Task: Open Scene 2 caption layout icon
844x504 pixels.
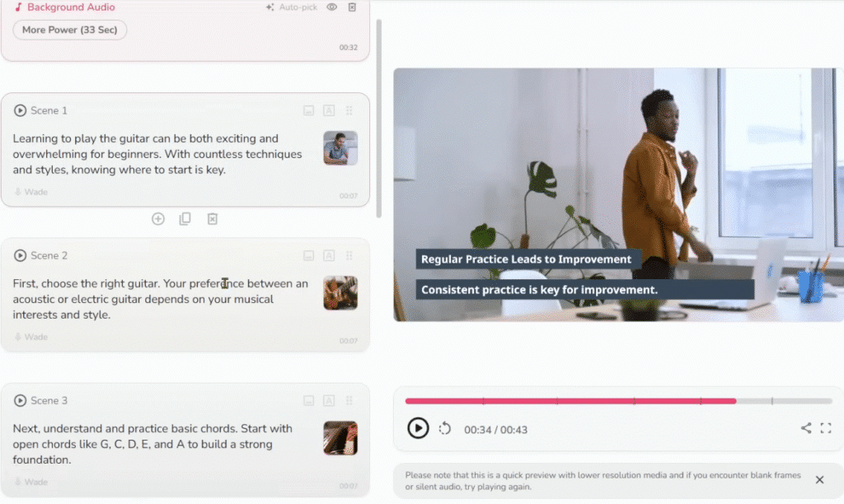Action: pos(308,256)
